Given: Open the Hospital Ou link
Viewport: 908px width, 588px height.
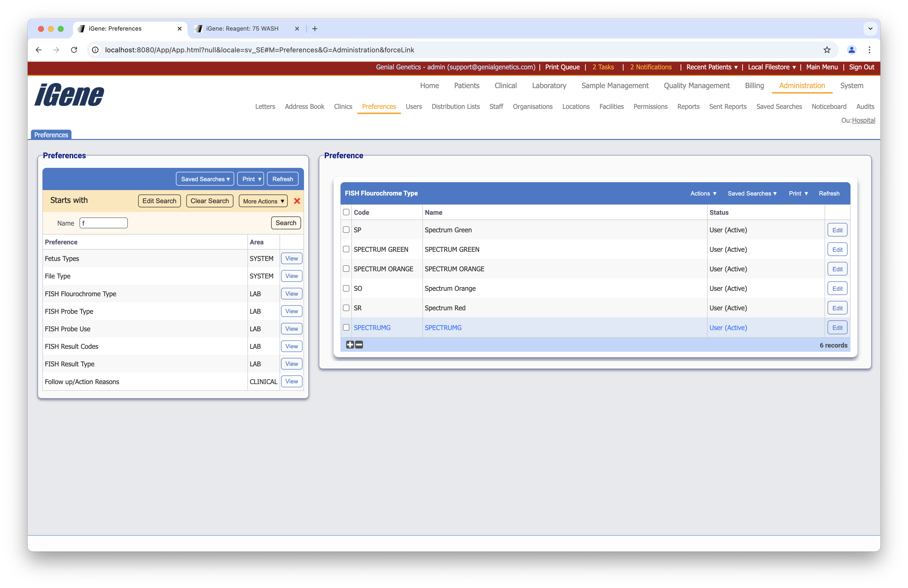Looking at the screenshot, I should coord(863,120).
